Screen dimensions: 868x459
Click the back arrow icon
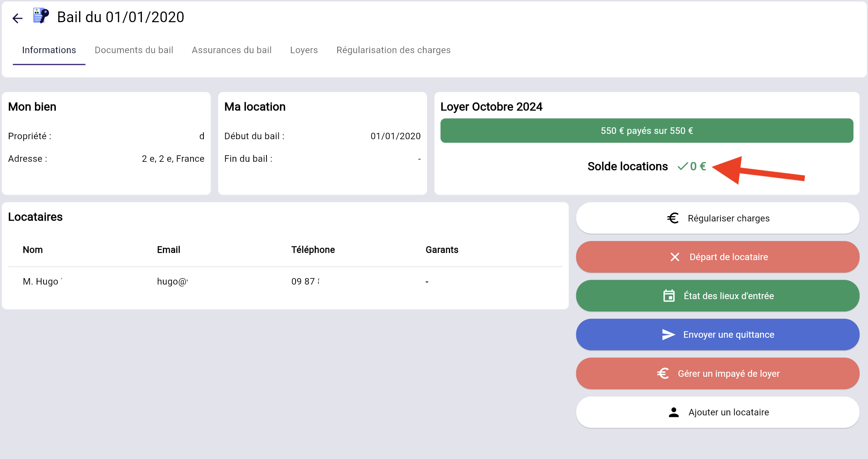(x=17, y=18)
